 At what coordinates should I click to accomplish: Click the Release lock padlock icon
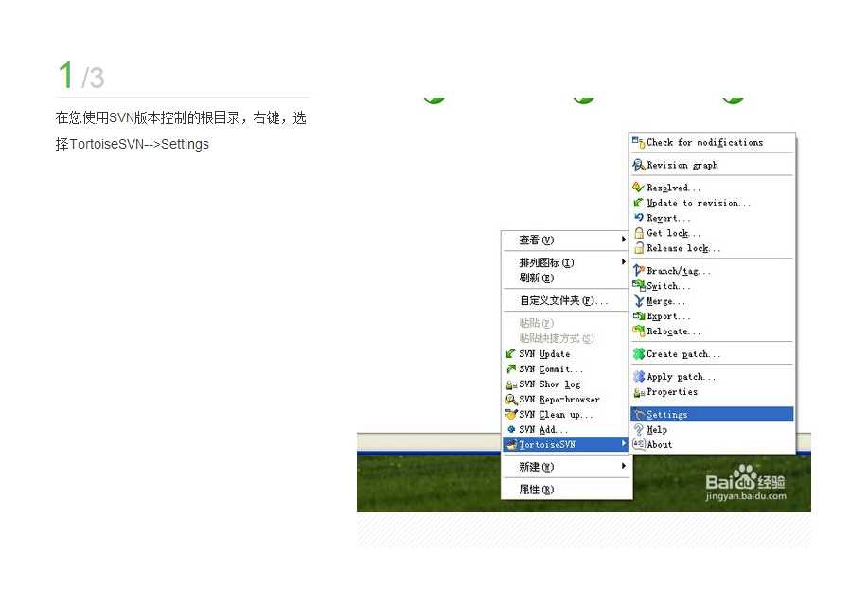(x=638, y=248)
